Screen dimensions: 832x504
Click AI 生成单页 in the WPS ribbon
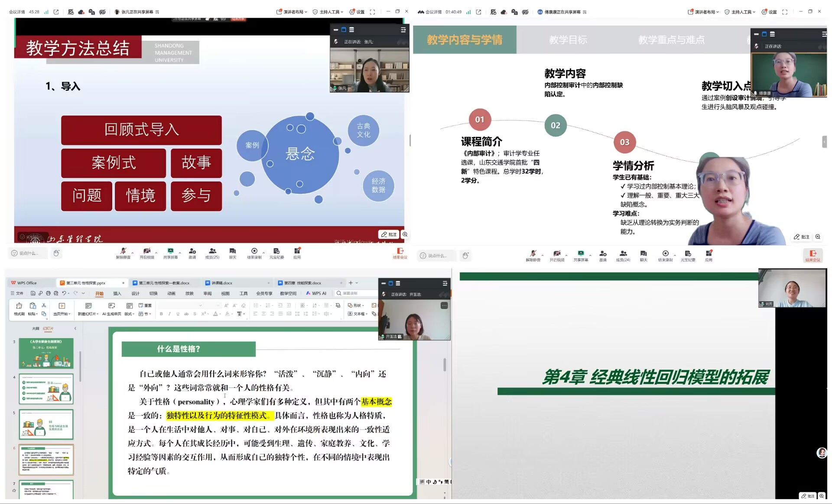pyautogui.click(x=112, y=309)
